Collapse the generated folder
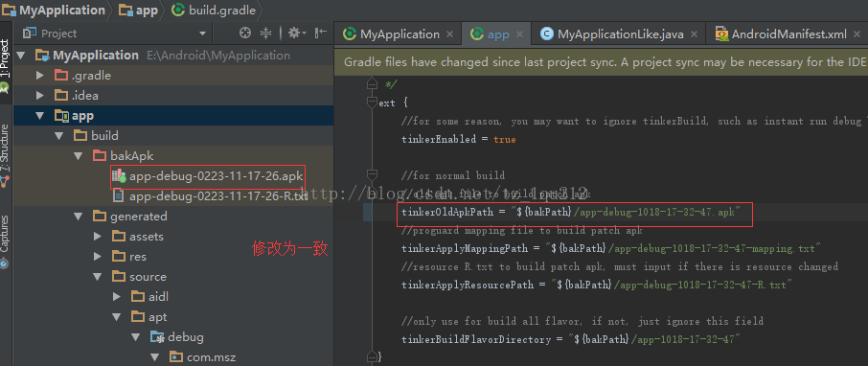The height and width of the screenshot is (366, 868). pos(79,216)
